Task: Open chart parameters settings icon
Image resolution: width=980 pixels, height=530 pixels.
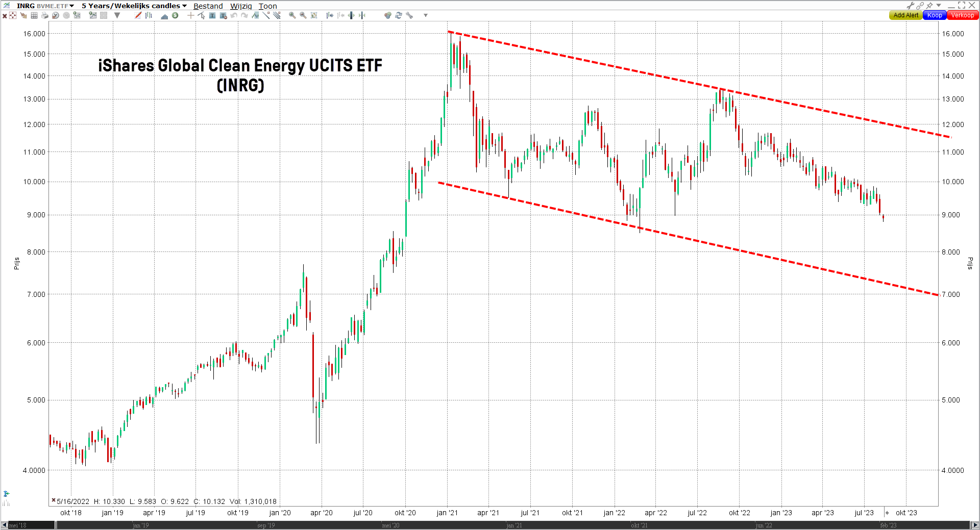Action: [x=77, y=15]
